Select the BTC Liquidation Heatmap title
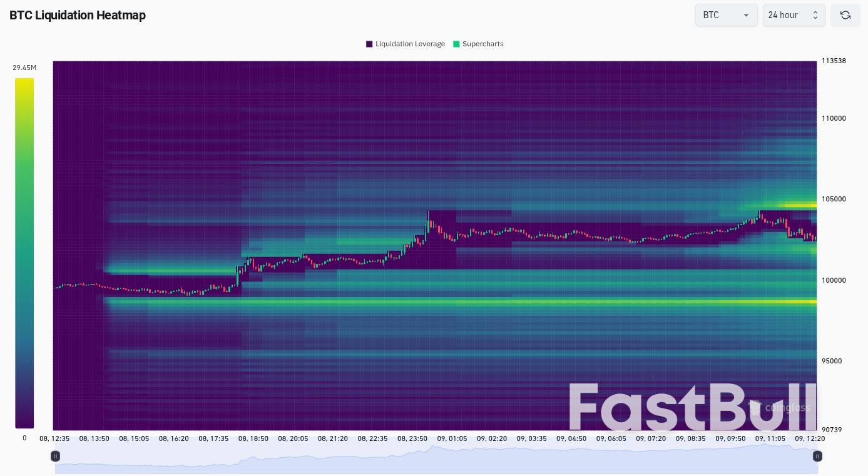Screen dimensions: 868x476 [77, 15]
